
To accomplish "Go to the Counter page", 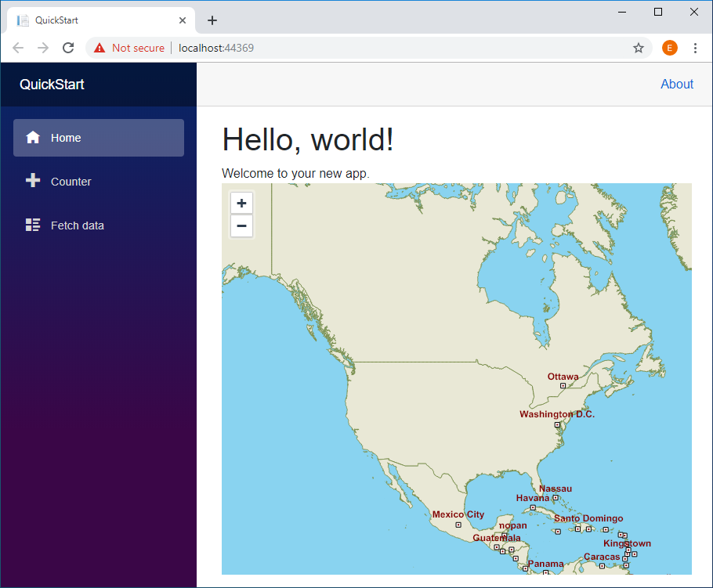I will coord(99,182).
